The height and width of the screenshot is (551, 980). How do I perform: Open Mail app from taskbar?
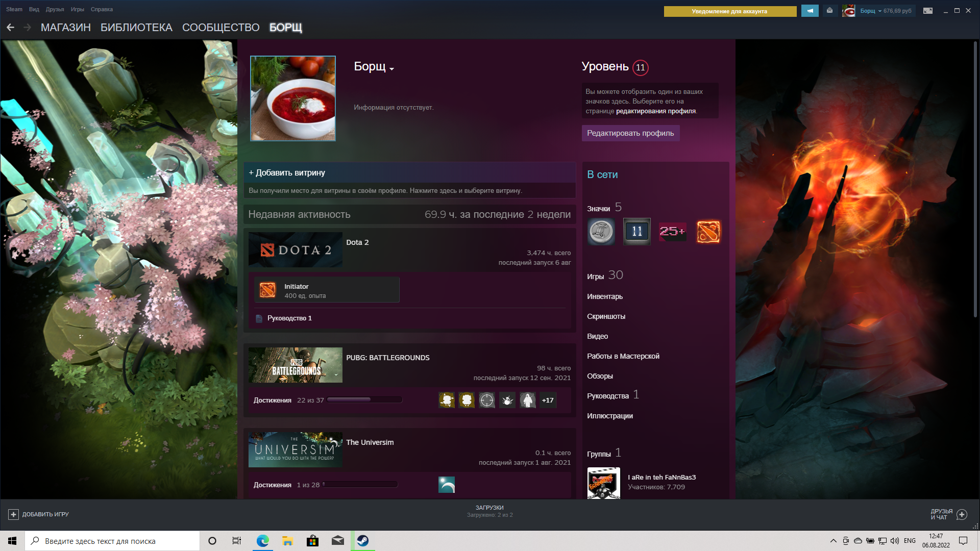(x=337, y=541)
